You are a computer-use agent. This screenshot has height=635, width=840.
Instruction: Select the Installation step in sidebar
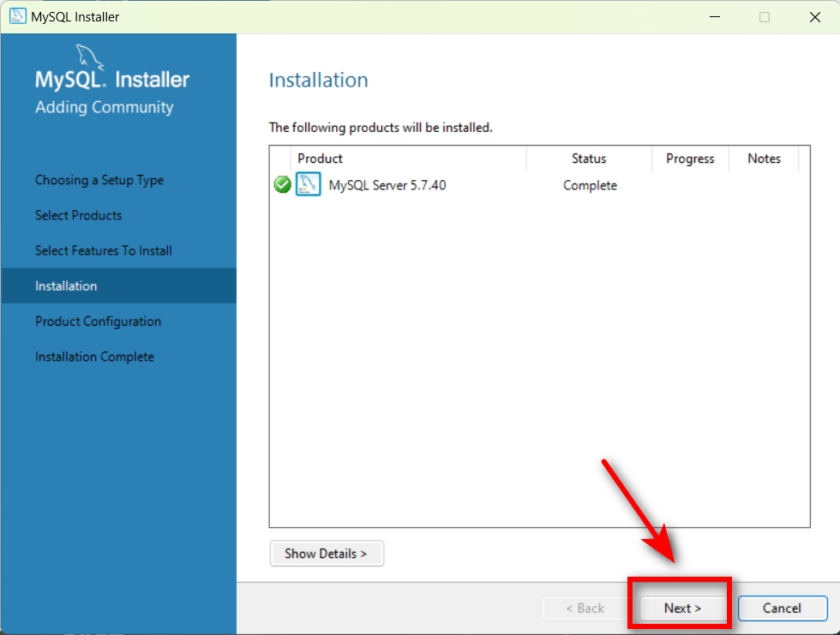119,286
